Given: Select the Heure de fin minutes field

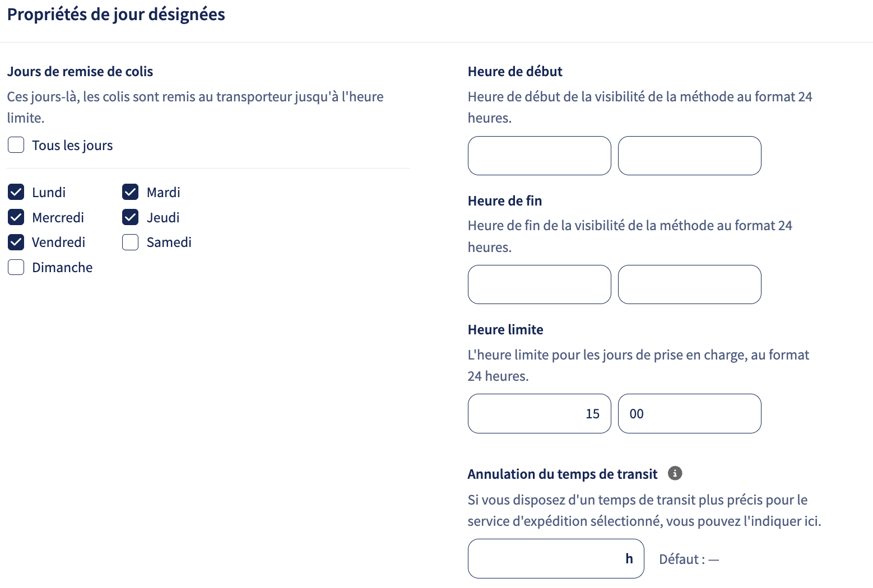Looking at the screenshot, I should coord(690,284).
